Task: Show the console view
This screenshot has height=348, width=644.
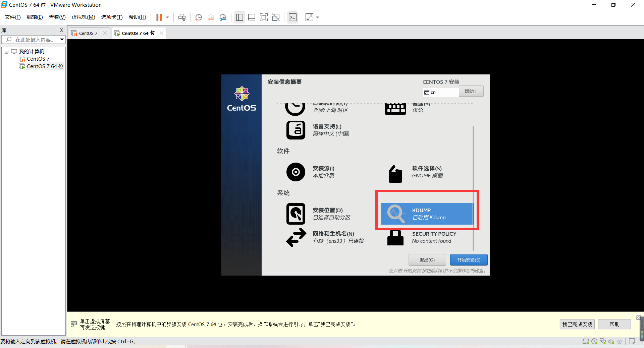Action: 292,17
